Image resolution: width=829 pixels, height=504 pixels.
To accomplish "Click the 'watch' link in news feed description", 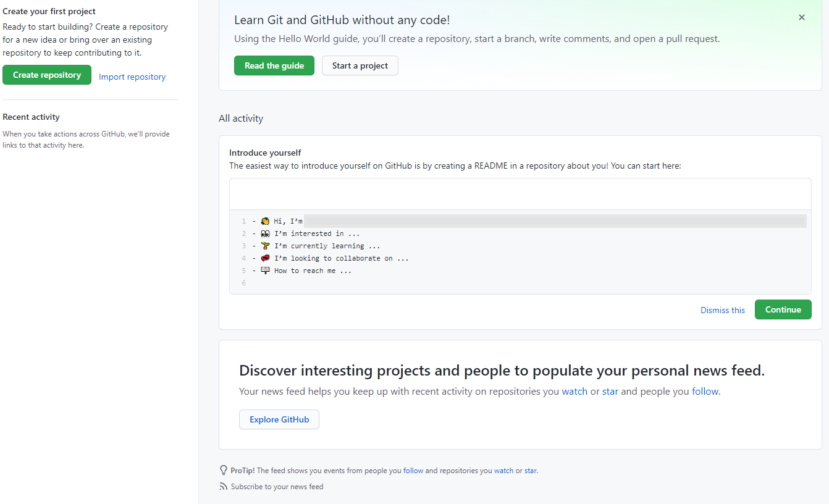I will click(574, 391).
